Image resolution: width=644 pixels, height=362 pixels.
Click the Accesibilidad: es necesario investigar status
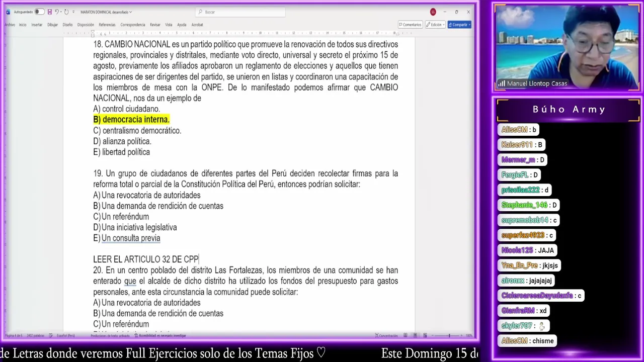click(x=160, y=335)
